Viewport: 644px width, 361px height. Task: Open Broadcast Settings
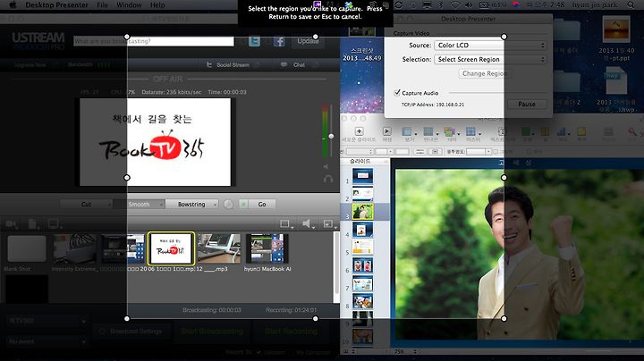coord(131,331)
